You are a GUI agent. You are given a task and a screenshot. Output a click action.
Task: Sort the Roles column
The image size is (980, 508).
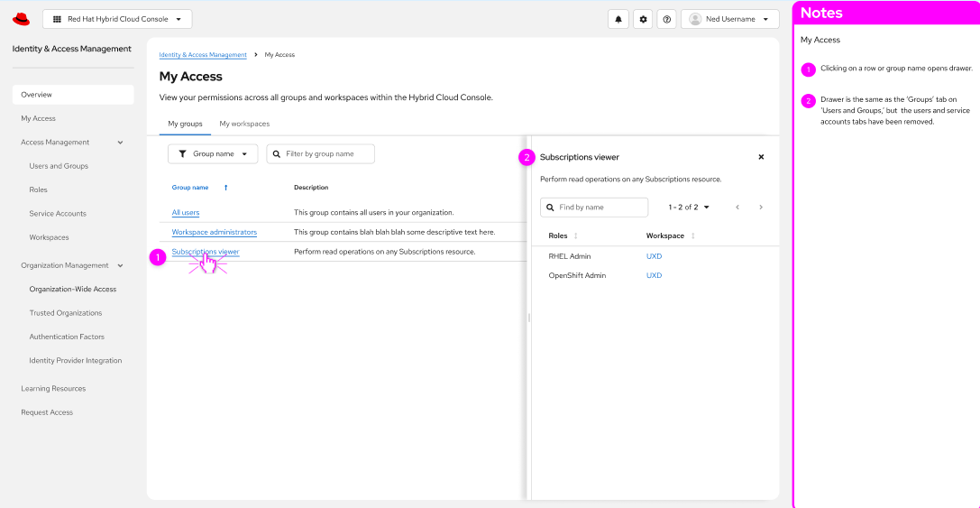576,236
